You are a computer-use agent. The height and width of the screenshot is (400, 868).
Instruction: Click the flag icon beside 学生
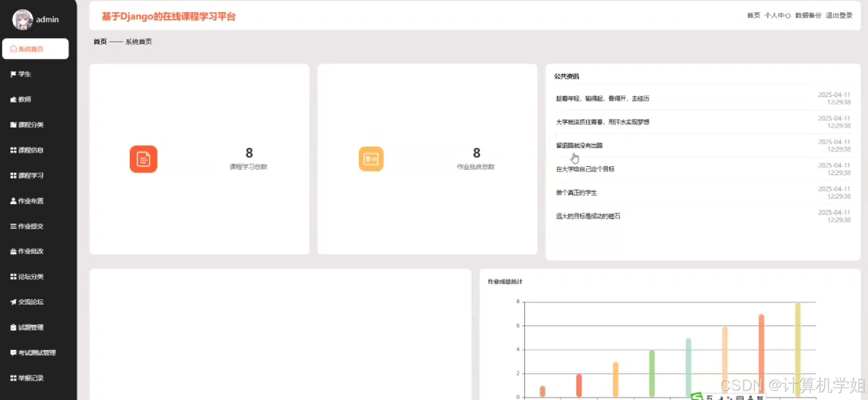[13, 74]
